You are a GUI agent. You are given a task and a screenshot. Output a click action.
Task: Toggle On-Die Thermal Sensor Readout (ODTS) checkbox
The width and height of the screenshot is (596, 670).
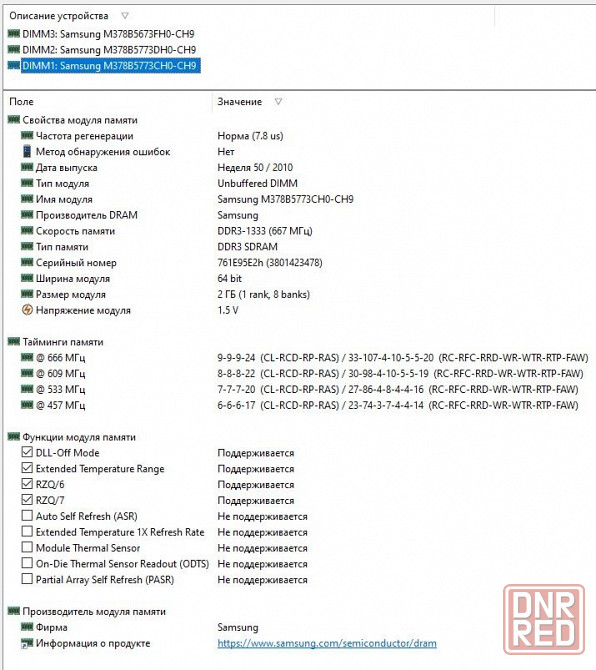click(x=27, y=563)
